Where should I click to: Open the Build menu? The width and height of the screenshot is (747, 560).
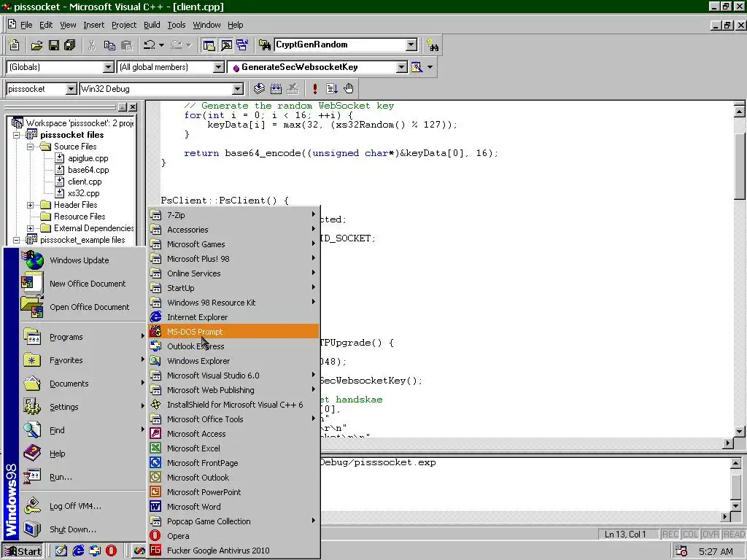tap(152, 25)
